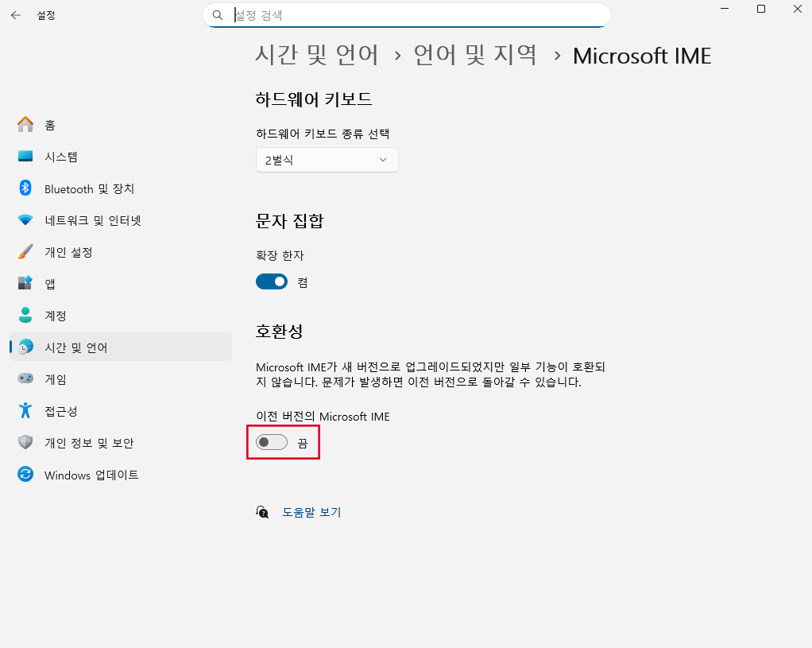Go to 개인 정보 및 보안

[121, 443]
